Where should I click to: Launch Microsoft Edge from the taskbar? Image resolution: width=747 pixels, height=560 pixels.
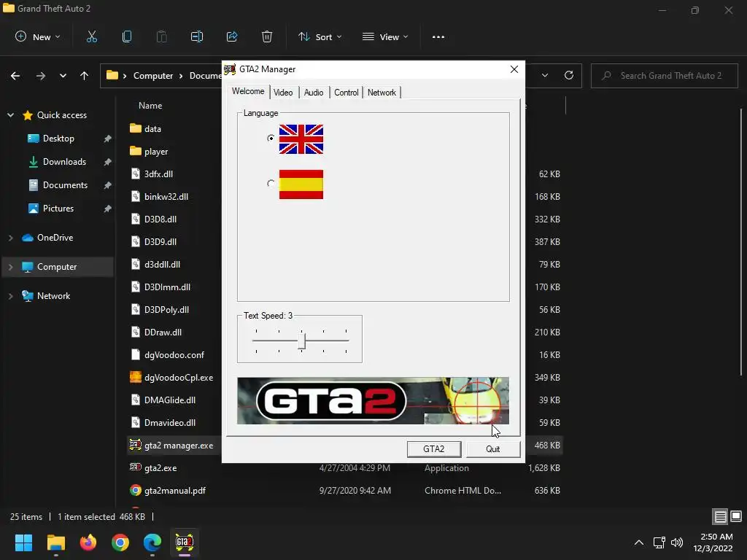pyautogui.click(x=152, y=542)
